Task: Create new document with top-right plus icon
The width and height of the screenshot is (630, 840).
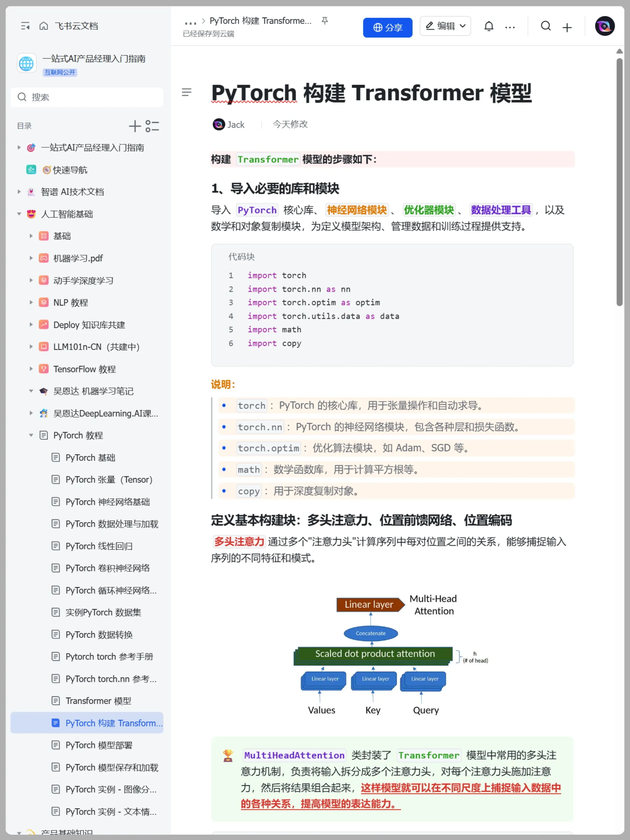Action: (567, 27)
